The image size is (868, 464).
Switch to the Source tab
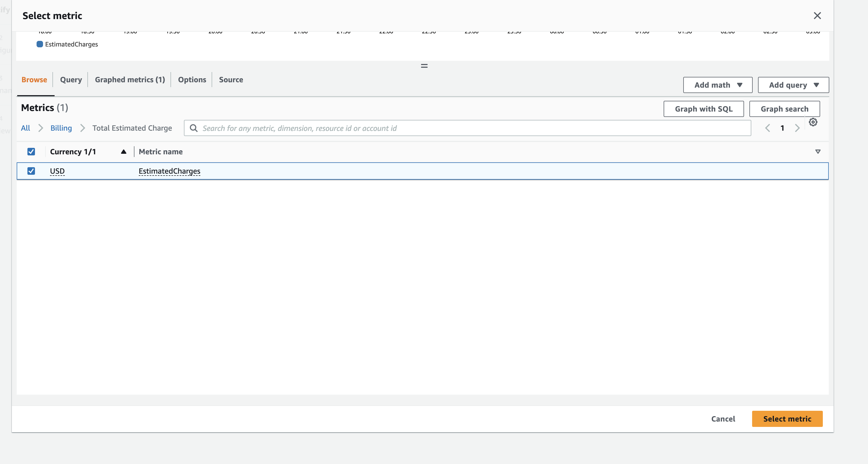pos(231,80)
